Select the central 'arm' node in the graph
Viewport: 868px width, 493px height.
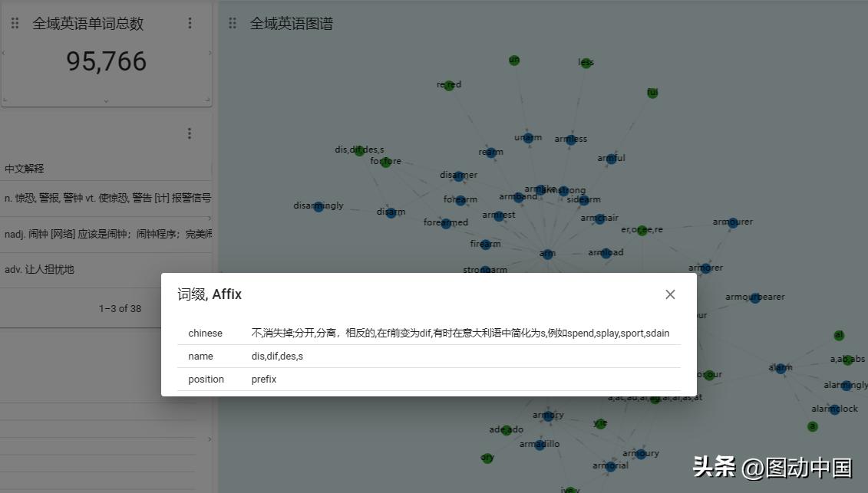[x=547, y=253]
